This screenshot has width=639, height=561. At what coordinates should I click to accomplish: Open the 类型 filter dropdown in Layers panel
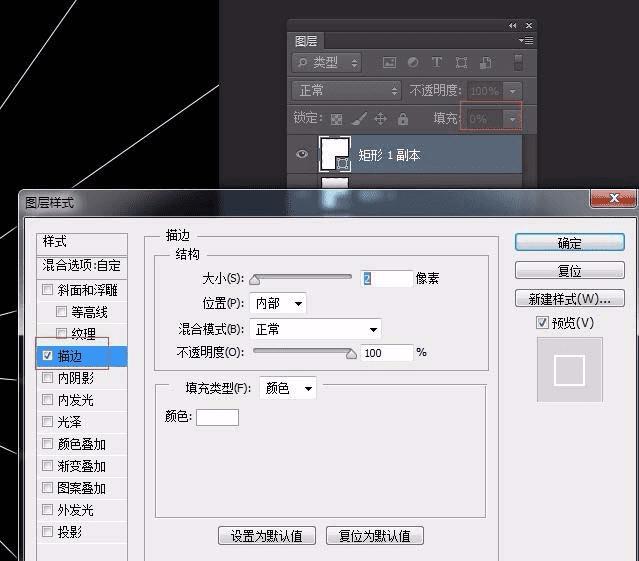point(327,63)
